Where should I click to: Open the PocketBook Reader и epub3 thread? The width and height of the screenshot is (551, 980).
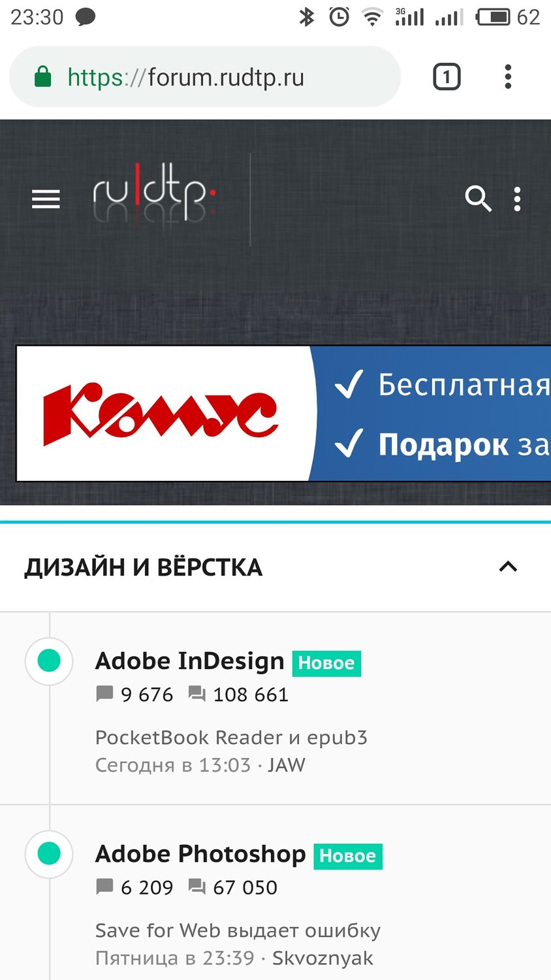click(231, 738)
